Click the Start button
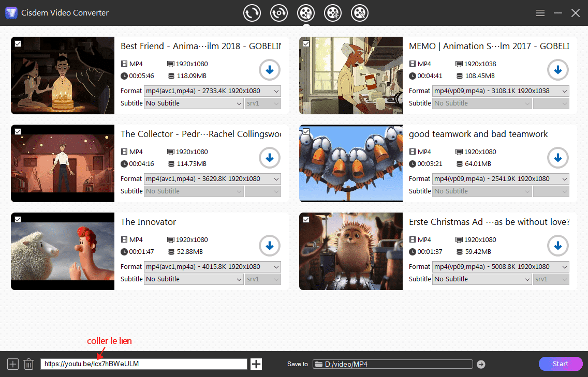This screenshot has width=588, height=377. (560, 364)
